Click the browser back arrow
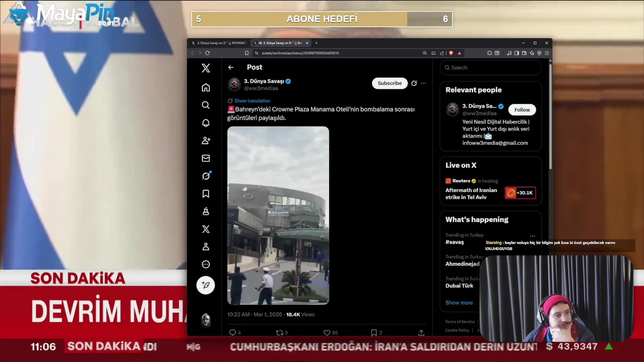 coord(192,53)
